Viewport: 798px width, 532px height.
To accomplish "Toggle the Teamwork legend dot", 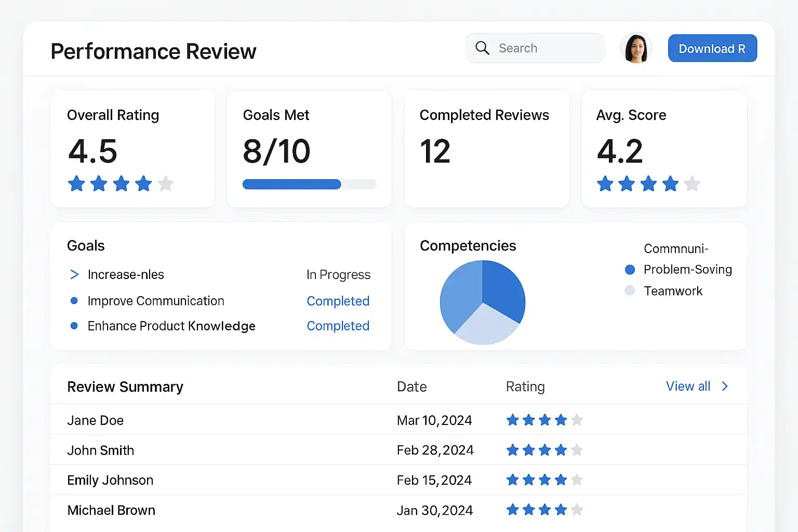I will click(630, 291).
